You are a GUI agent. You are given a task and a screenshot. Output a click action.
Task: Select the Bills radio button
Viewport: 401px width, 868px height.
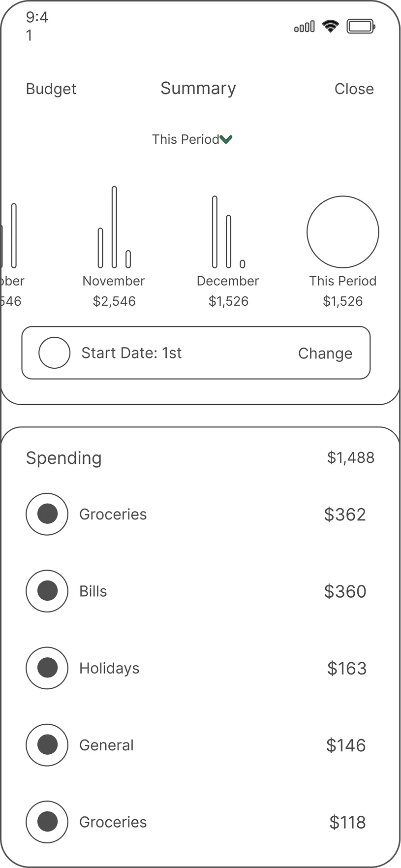(x=47, y=591)
